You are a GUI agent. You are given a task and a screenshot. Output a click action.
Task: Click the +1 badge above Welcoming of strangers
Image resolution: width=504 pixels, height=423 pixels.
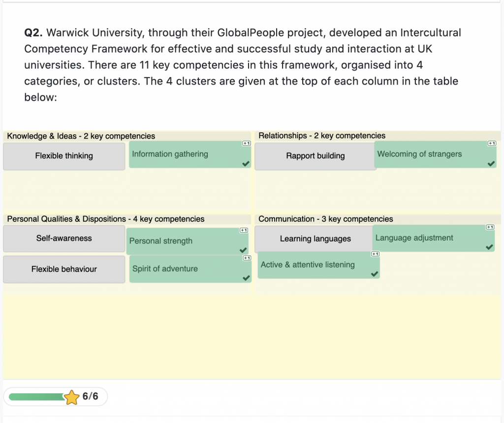point(491,143)
